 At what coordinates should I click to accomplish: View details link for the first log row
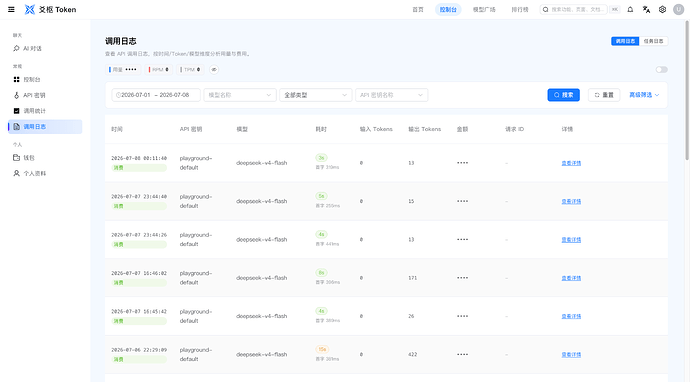571,163
